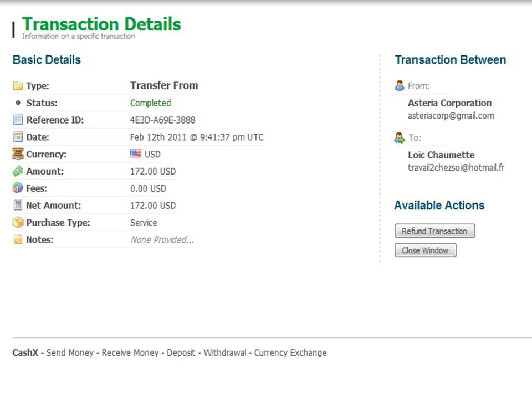Image resolution: width=532 pixels, height=399 pixels.
Task: Click the Close Window button
Action: click(425, 250)
